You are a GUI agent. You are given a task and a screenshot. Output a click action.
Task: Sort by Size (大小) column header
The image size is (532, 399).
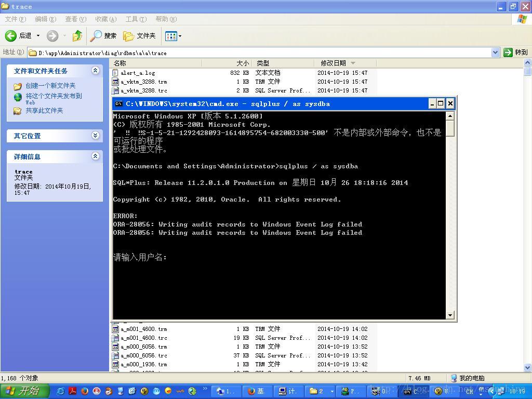coord(227,63)
